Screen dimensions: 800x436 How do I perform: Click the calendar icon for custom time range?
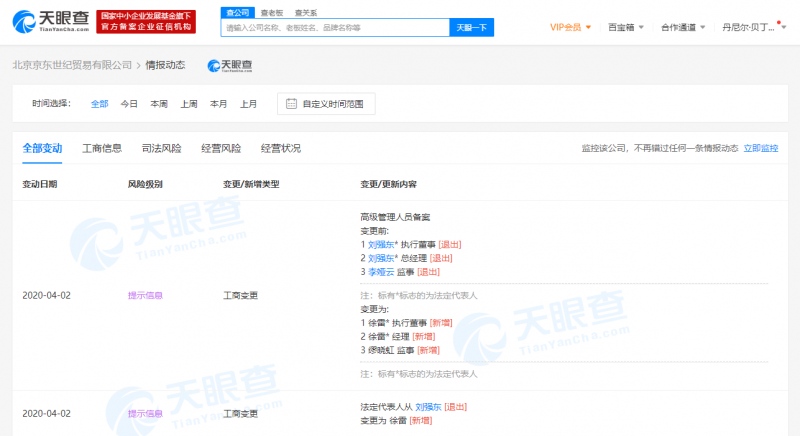(x=290, y=103)
